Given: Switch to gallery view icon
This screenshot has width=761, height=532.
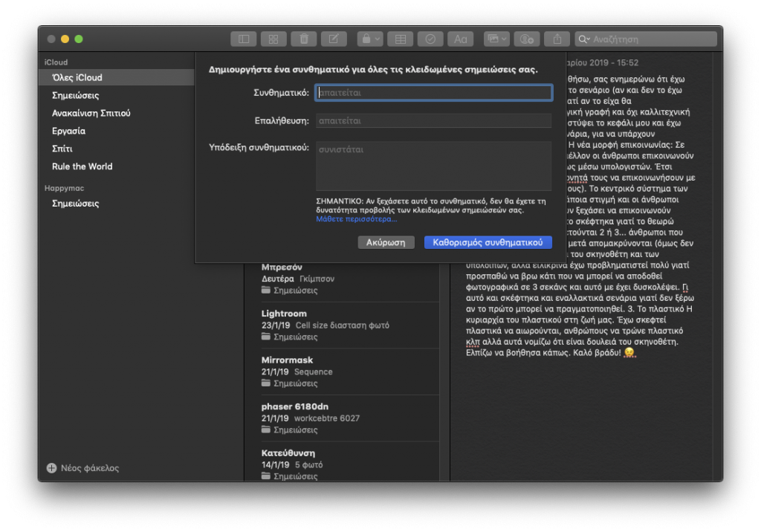Looking at the screenshot, I should coord(273,39).
